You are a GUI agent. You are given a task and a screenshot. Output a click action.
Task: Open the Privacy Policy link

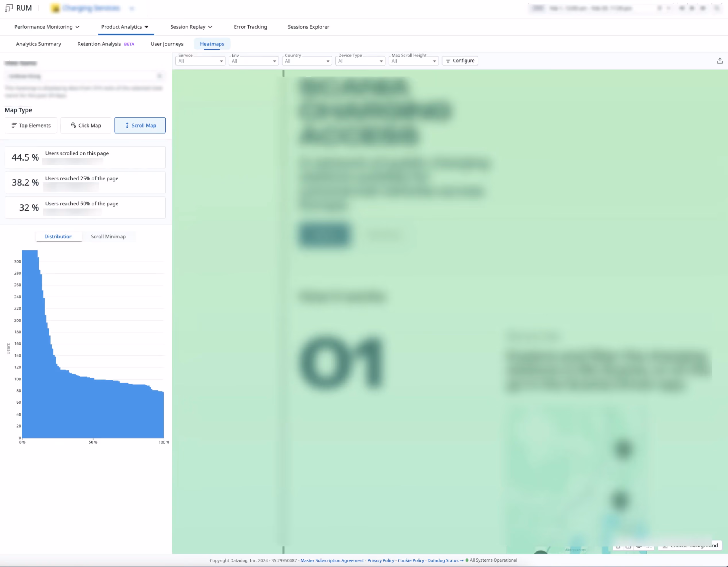point(381,560)
